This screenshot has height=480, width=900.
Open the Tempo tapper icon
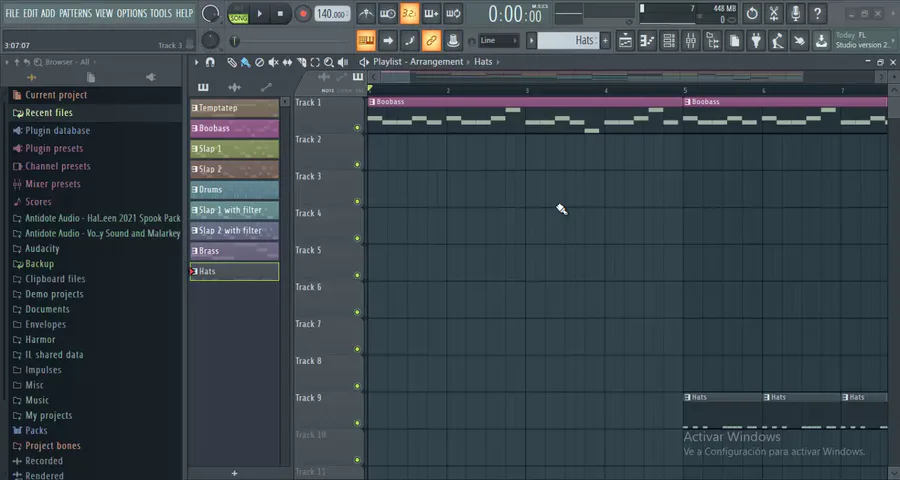point(778,41)
